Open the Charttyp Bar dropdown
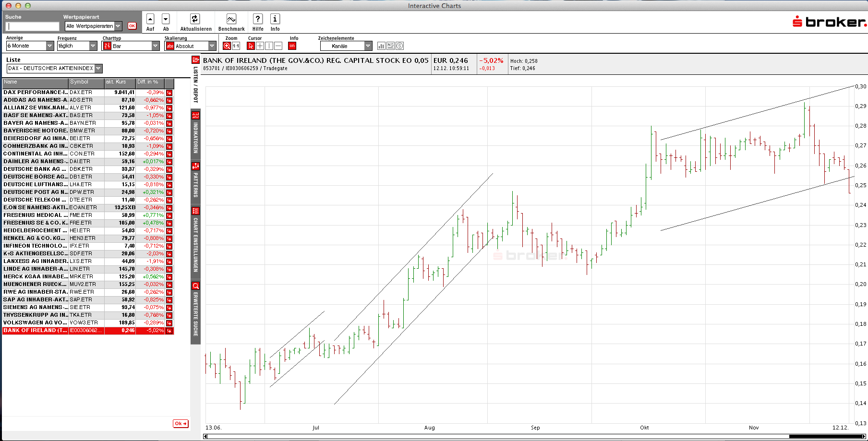Image resolution: width=868 pixels, height=441 pixels. [x=131, y=46]
